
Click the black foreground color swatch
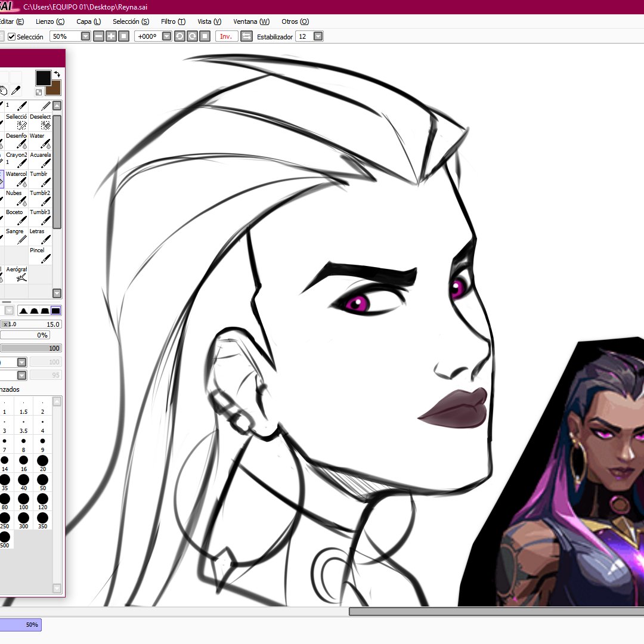click(x=43, y=78)
